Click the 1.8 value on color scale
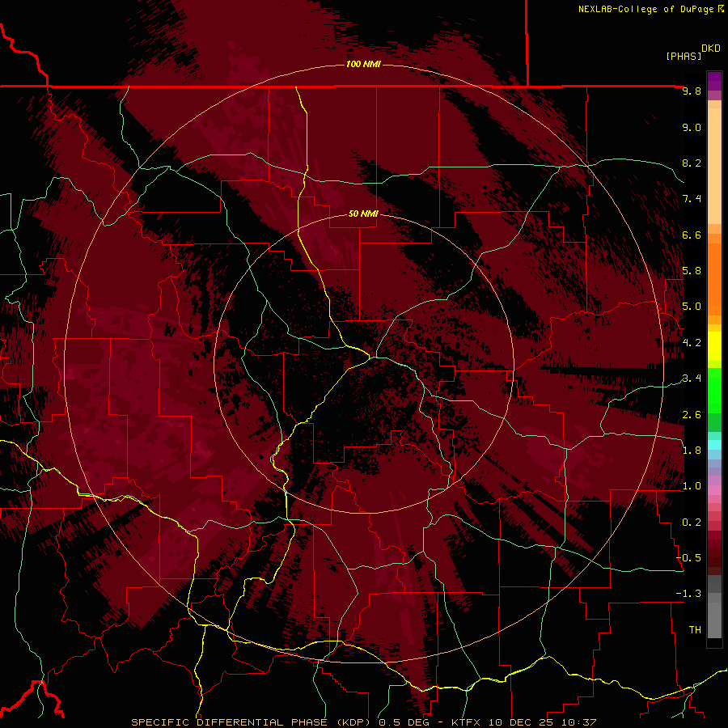This screenshot has height=728, width=728. [692, 451]
